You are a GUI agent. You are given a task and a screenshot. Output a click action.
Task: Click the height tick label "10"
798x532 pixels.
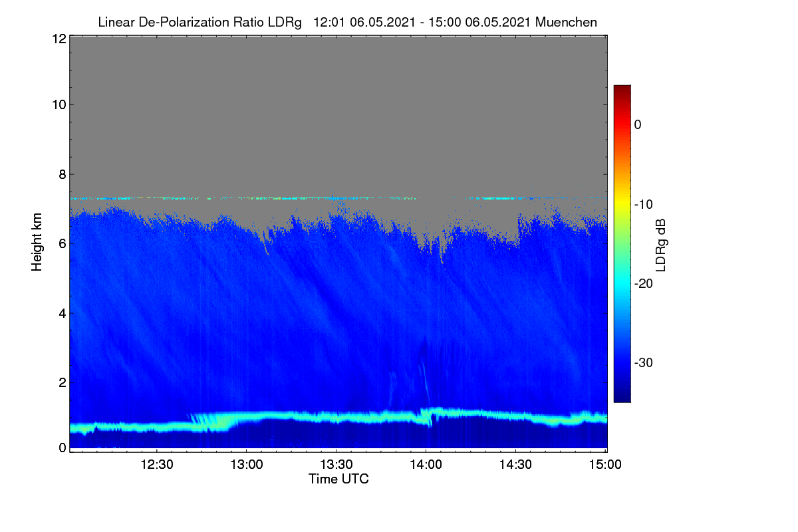58,104
